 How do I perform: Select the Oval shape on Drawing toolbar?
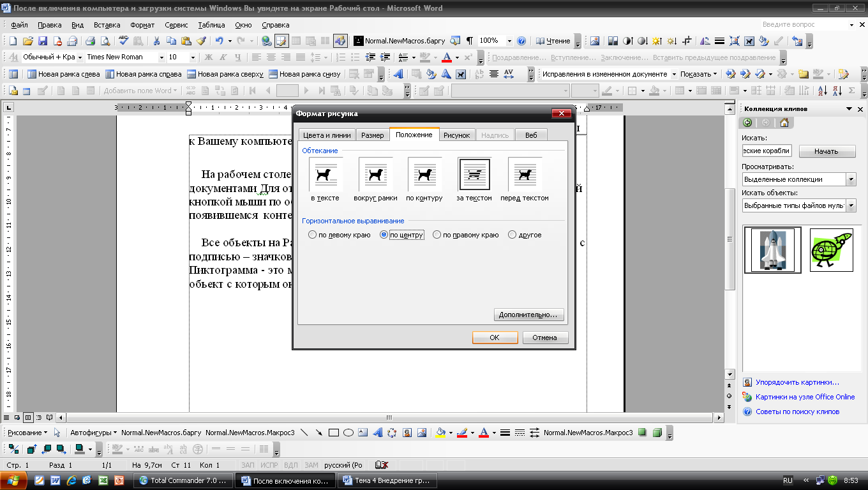click(x=348, y=433)
